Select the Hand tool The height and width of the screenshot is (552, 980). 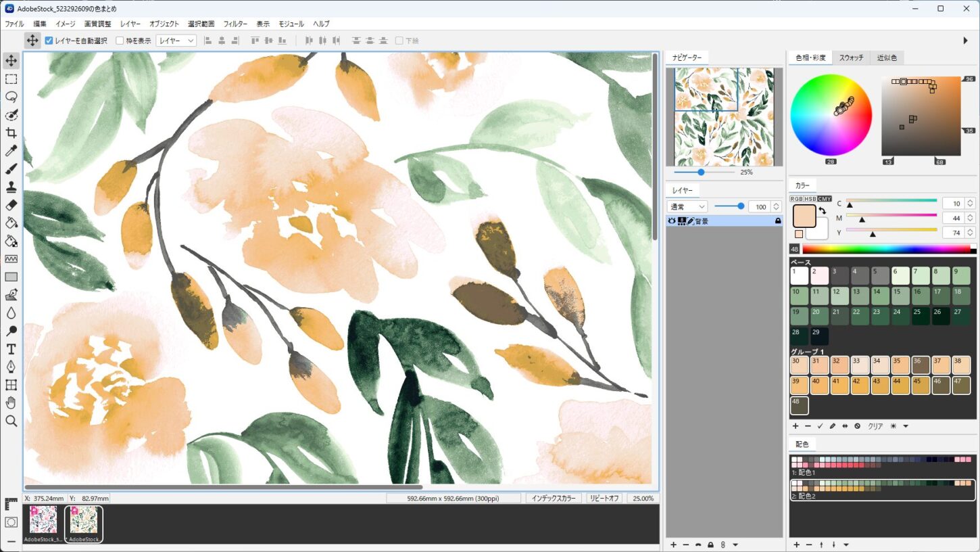pyautogui.click(x=11, y=403)
